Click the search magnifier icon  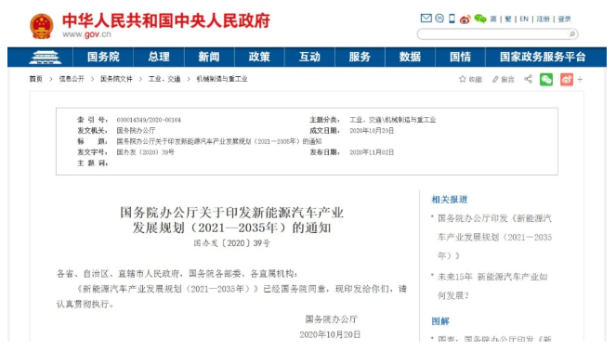click(572, 34)
